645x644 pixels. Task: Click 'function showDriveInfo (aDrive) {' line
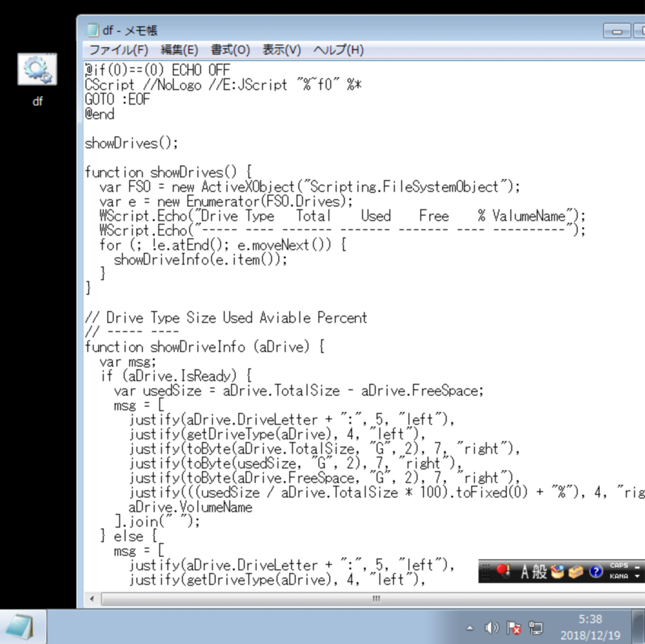205,347
